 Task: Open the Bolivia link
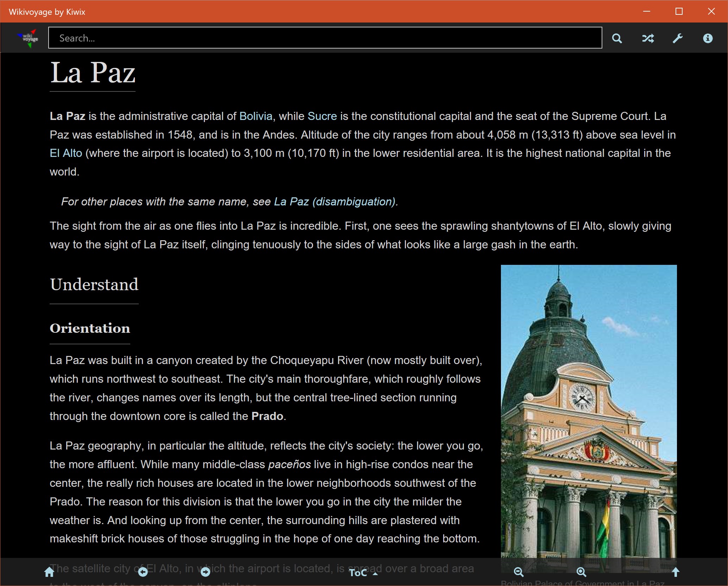tap(256, 116)
